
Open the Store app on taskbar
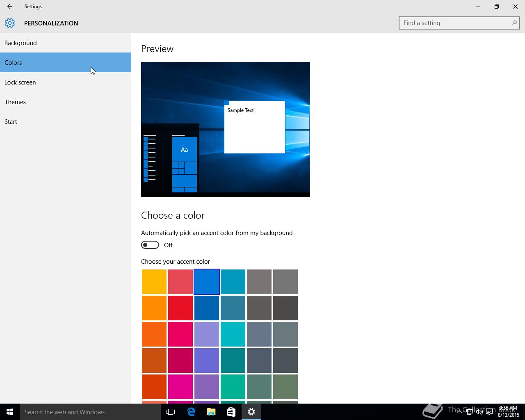click(x=231, y=412)
